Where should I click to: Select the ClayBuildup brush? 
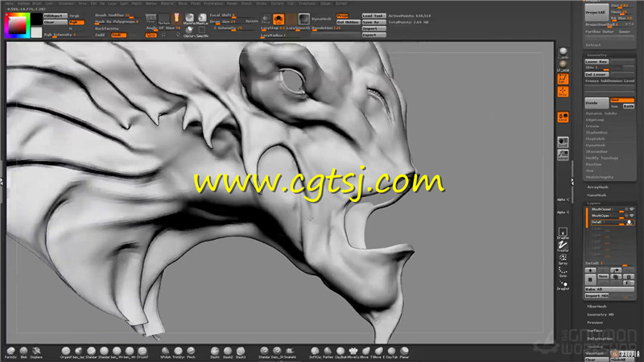(341, 352)
